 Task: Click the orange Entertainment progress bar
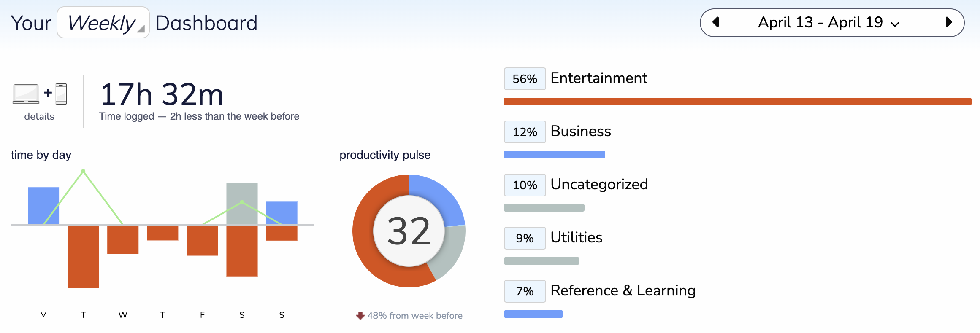tap(737, 102)
